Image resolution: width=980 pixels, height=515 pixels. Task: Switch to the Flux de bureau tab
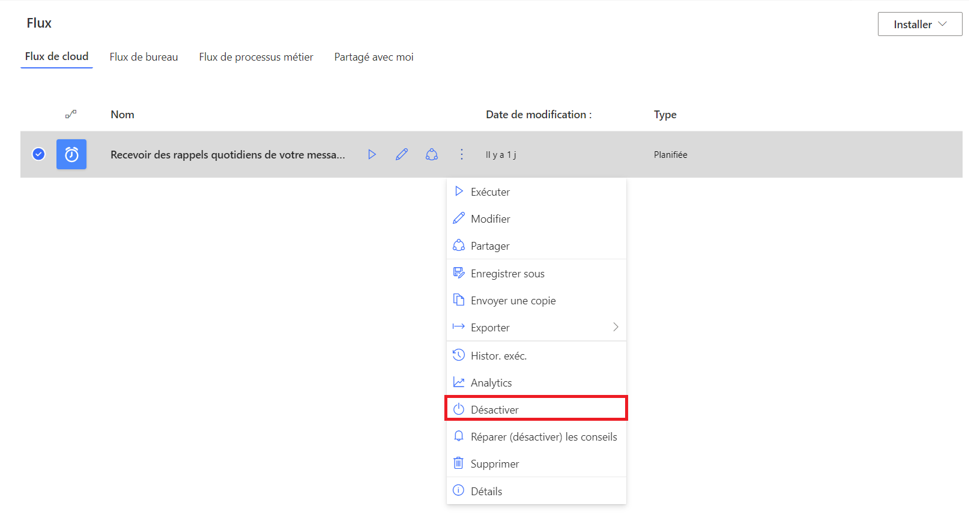click(144, 57)
